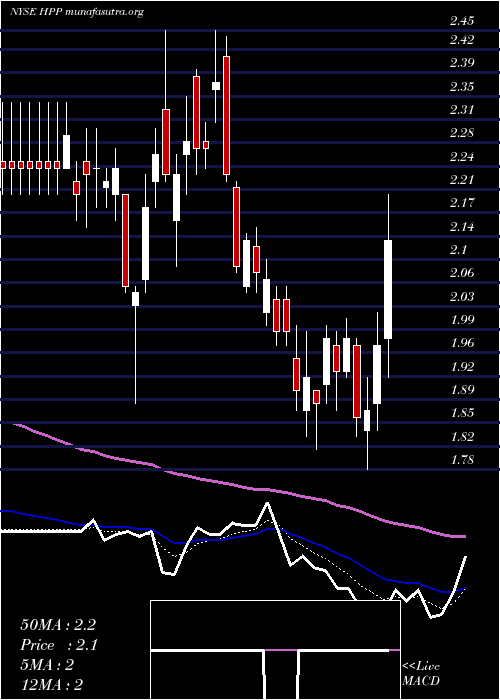This screenshot has height=700, width=500.
Task: Click the 2.42 price axis label
Action: [x=462, y=40]
